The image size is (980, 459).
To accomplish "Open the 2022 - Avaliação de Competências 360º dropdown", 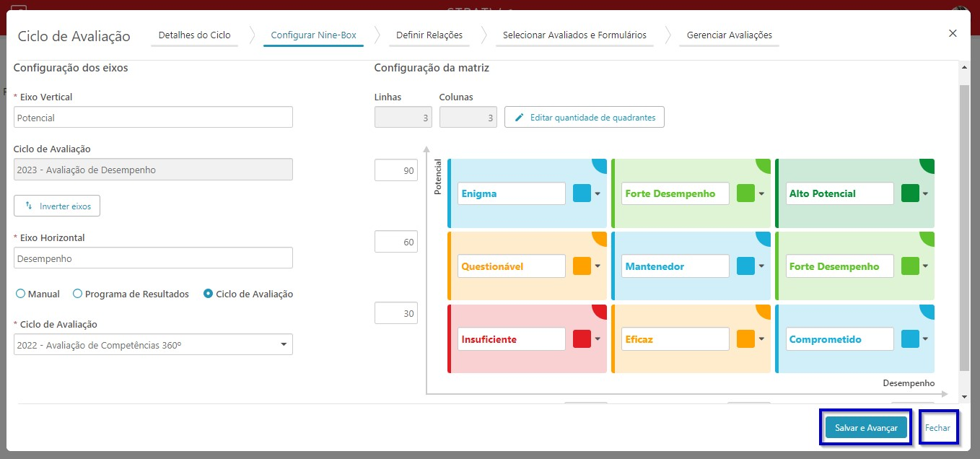I will click(153, 345).
